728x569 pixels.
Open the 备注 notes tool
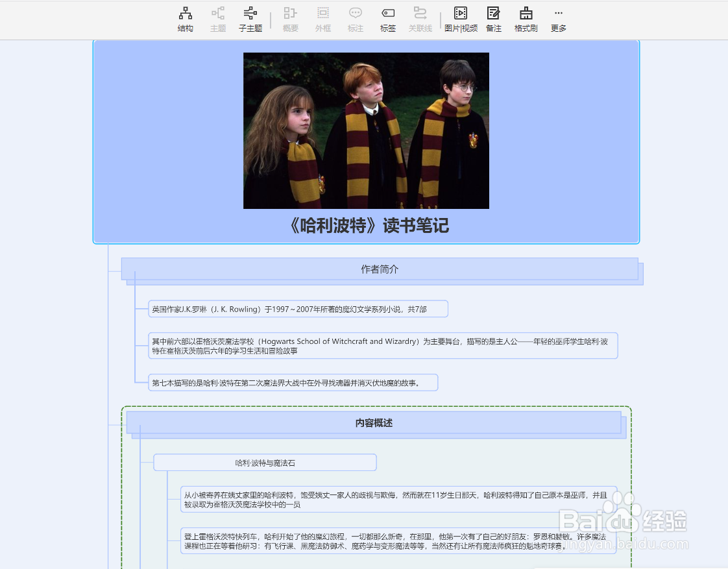tap(494, 19)
